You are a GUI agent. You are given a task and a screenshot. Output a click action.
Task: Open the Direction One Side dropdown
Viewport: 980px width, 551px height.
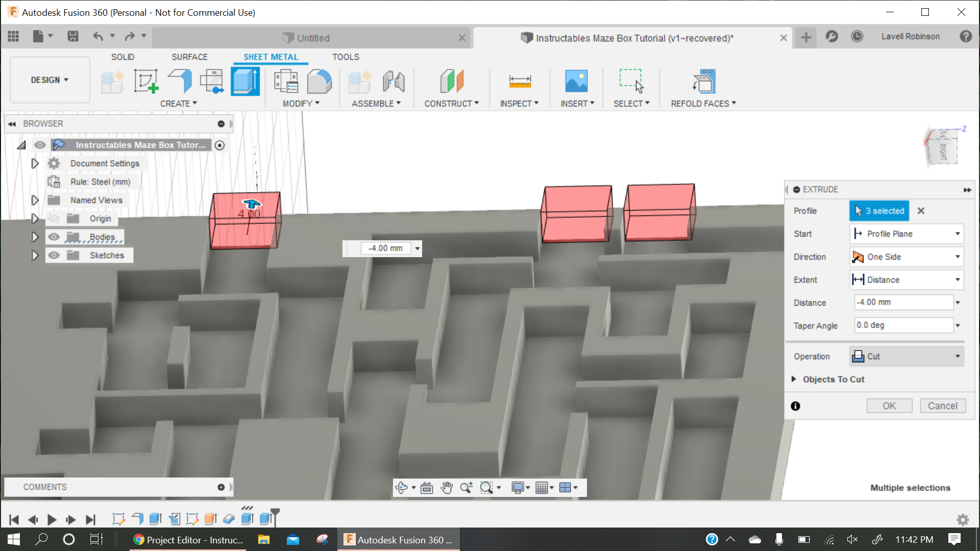point(906,257)
